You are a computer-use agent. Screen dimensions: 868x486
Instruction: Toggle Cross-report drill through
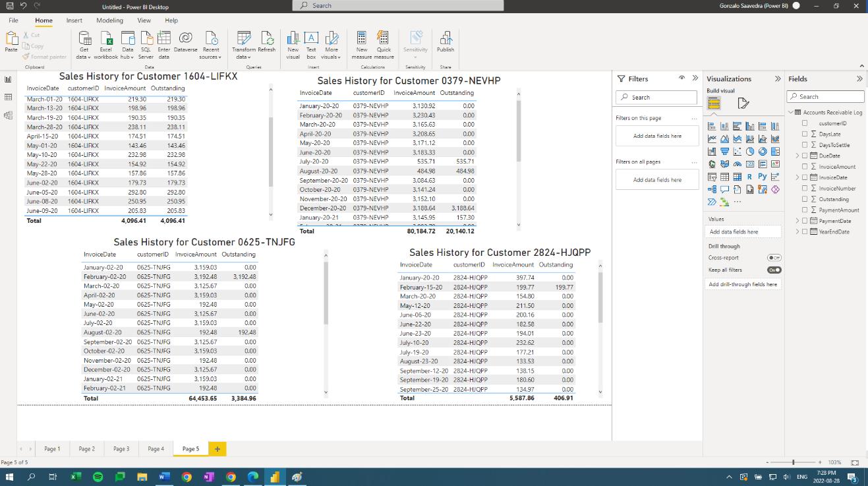tap(774, 258)
